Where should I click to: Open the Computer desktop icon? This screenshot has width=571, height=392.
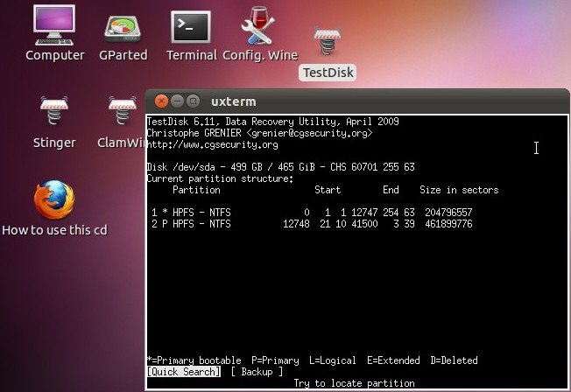coord(54,24)
